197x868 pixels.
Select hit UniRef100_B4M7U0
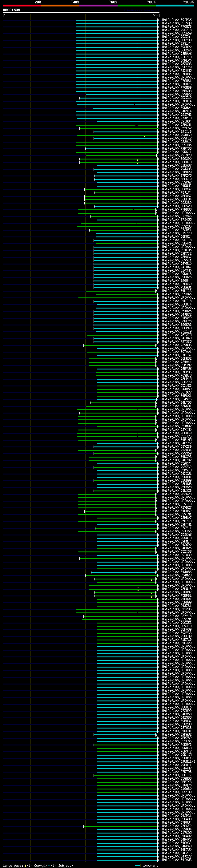176,850
